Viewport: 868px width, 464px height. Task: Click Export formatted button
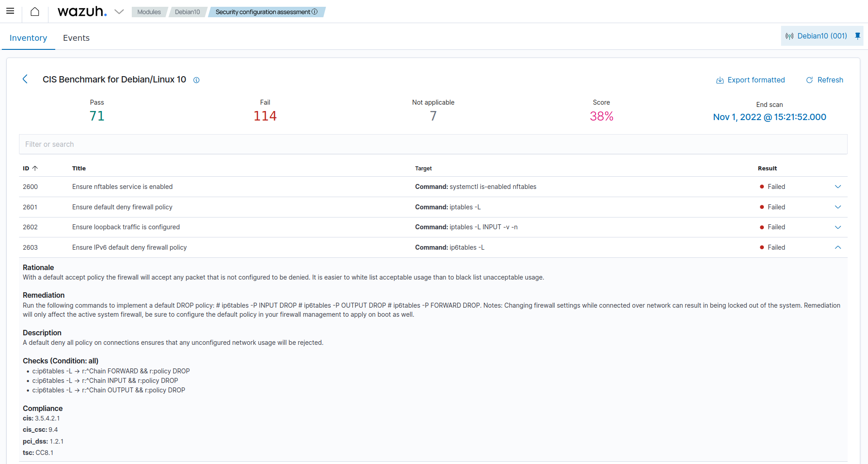pos(750,80)
